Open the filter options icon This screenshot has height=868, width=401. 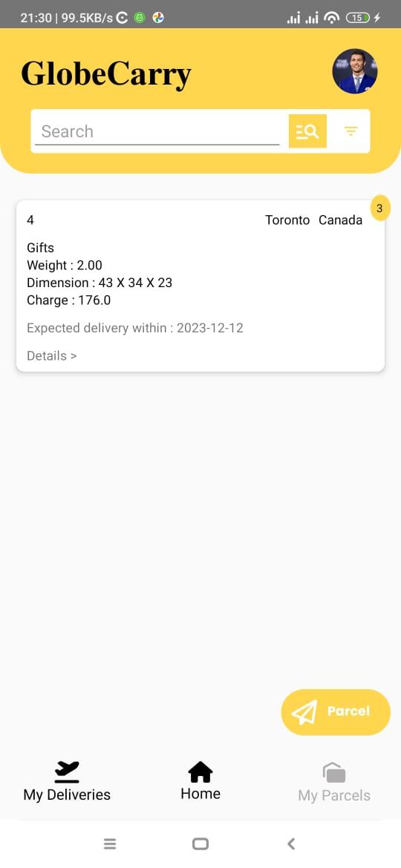tap(351, 131)
